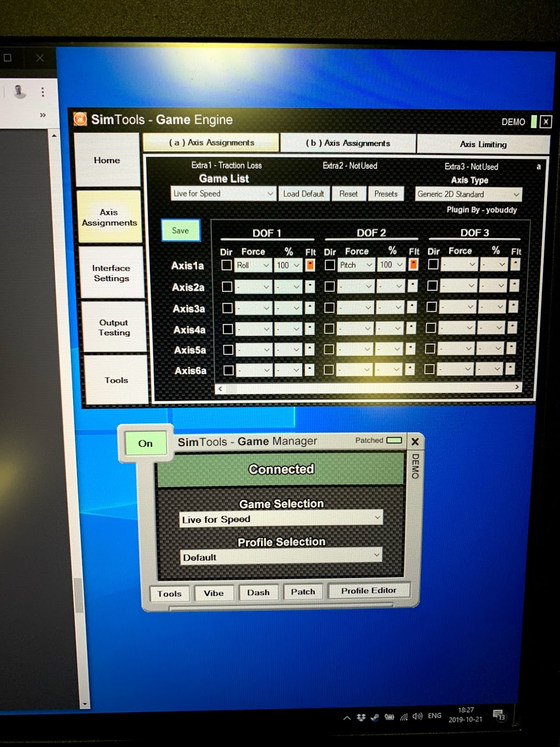Toggle the Dir checkbox for Axis2a DOF 1
The image size is (560, 747).
[x=227, y=286]
